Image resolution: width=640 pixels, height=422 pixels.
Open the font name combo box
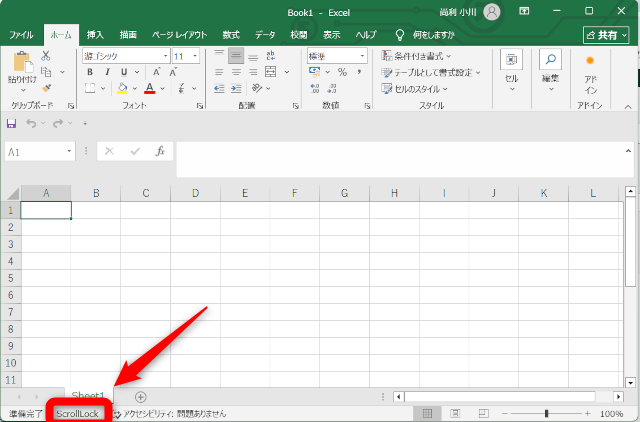tap(126, 56)
